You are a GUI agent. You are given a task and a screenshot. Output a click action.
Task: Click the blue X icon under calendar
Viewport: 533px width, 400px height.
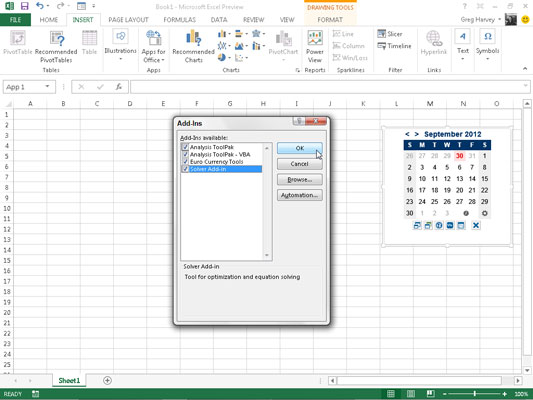(476, 225)
